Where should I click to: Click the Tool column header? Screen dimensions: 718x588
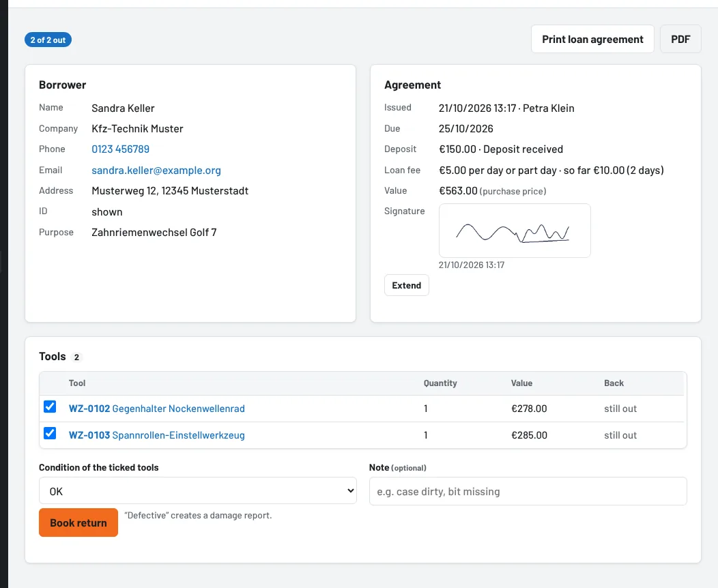click(77, 383)
